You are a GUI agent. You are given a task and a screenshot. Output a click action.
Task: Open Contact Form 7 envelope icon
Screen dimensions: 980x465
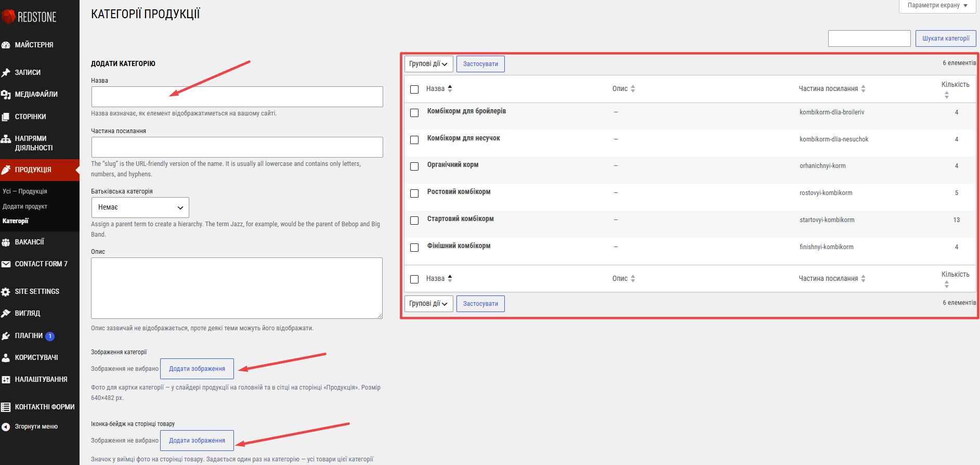point(6,264)
